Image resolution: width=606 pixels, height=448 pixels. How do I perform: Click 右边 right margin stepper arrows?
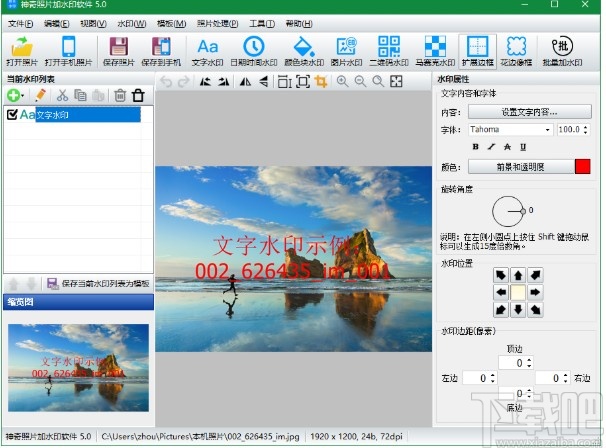pos(566,378)
